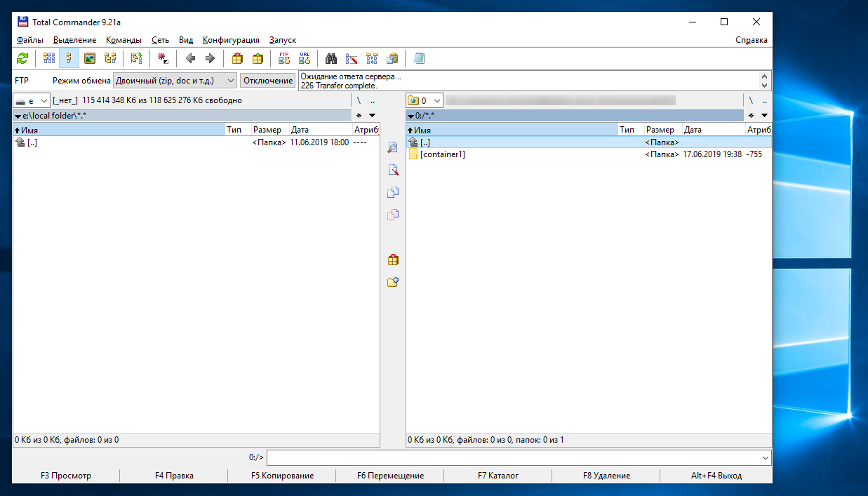Image resolution: width=868 pixels, height=496 pixels.
Task: Click the New Folder icon in the middle bar
Action: coord(393,282)
